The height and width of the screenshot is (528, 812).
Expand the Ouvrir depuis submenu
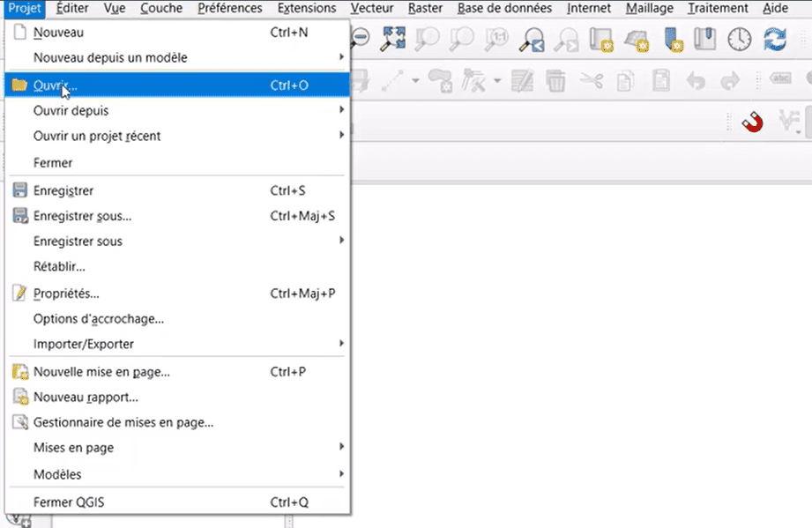[x=177, y=110]
